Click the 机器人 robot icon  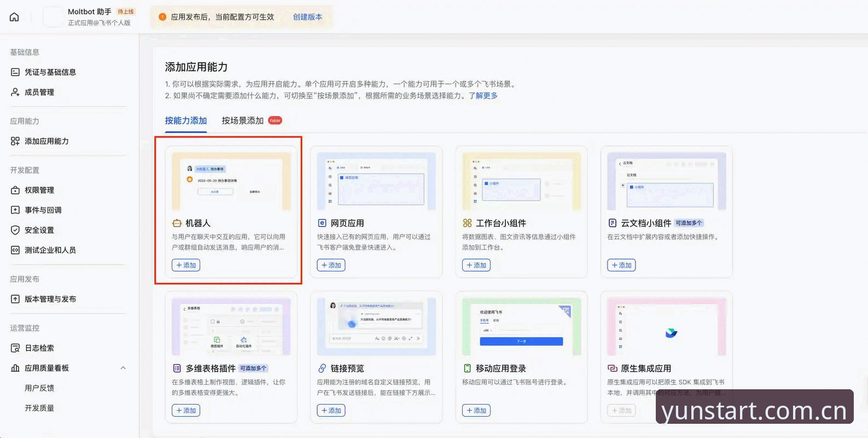point(177,223)
